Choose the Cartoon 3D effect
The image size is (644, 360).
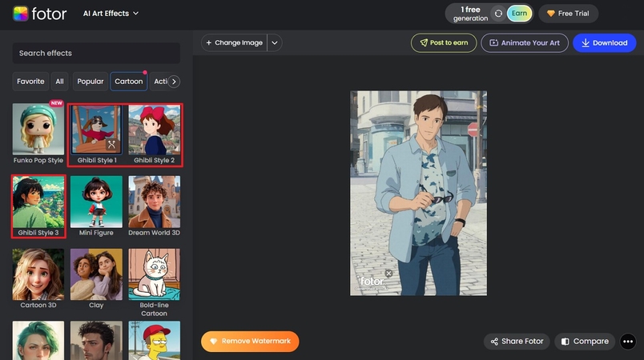[38, 278]
